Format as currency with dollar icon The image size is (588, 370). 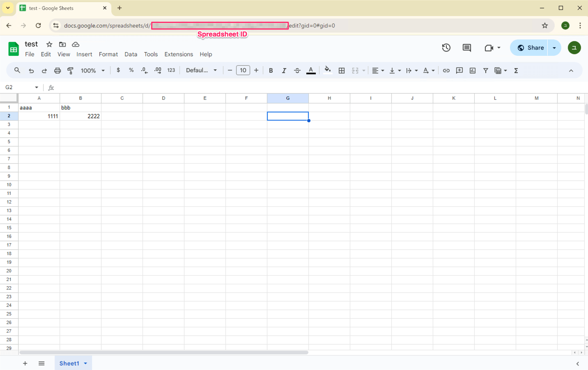click(x=118, y=70)
